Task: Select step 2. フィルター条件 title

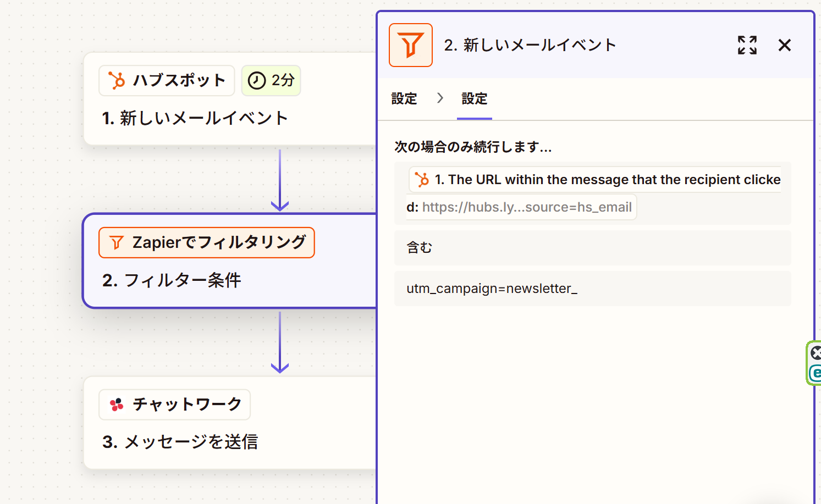Action: point(172,280)
